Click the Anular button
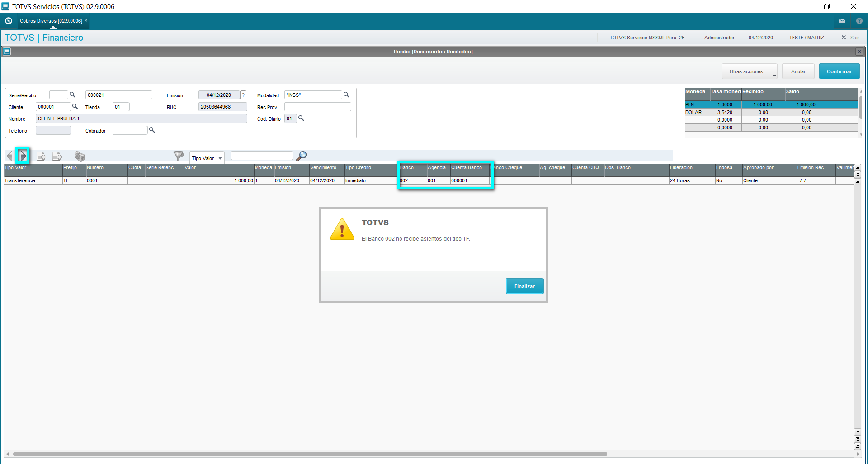The image size is (868, 464). coord(798,71)
